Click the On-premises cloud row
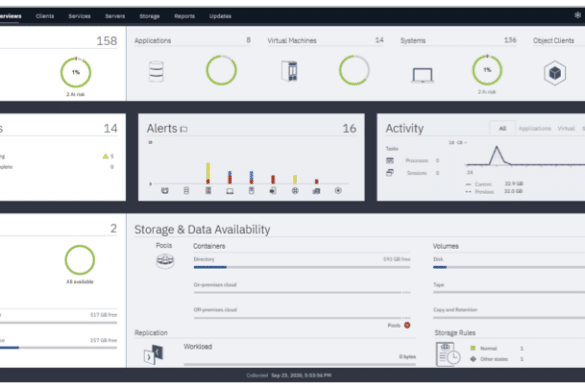The height and width of the screenshot is (390, 585). click(302, 288)
